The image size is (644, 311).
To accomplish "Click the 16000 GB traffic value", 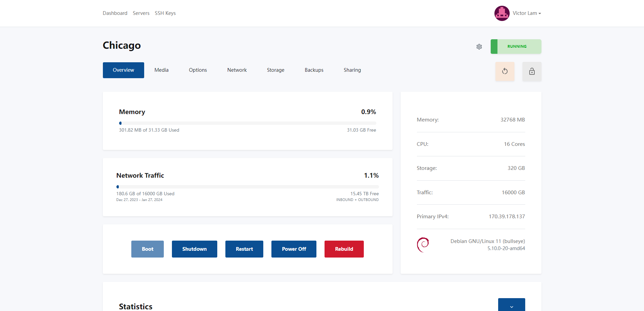I will click(x=513, y=193).
